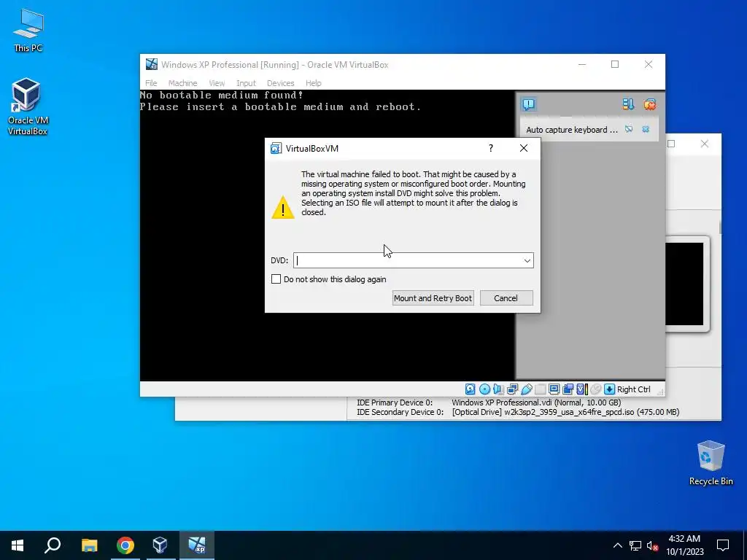Click the Windows XP VM taskbar icon
The image size is (747, 560).
coord(196,545)
